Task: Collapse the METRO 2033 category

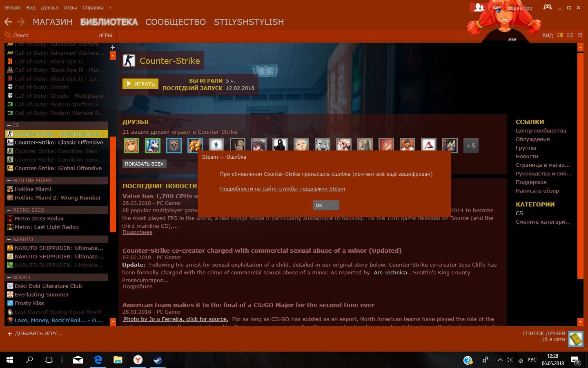Action: point(9,210)
